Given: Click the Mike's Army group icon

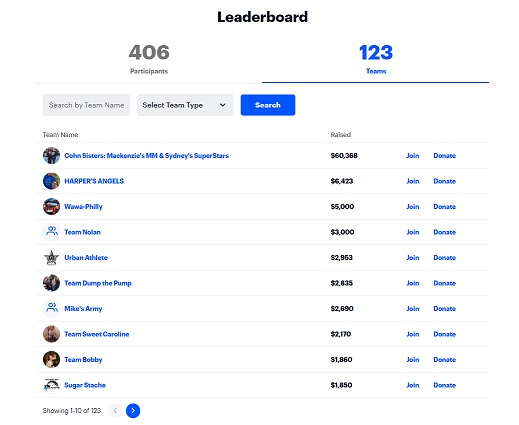Looking at the screenshot, I should click(51, 309).
